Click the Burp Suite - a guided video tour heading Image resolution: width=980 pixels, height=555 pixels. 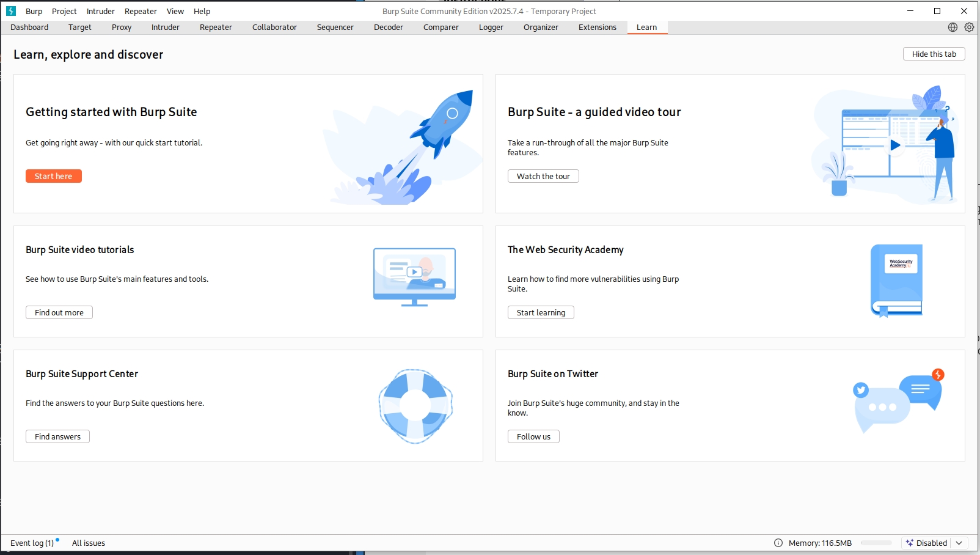click(594, 112)
